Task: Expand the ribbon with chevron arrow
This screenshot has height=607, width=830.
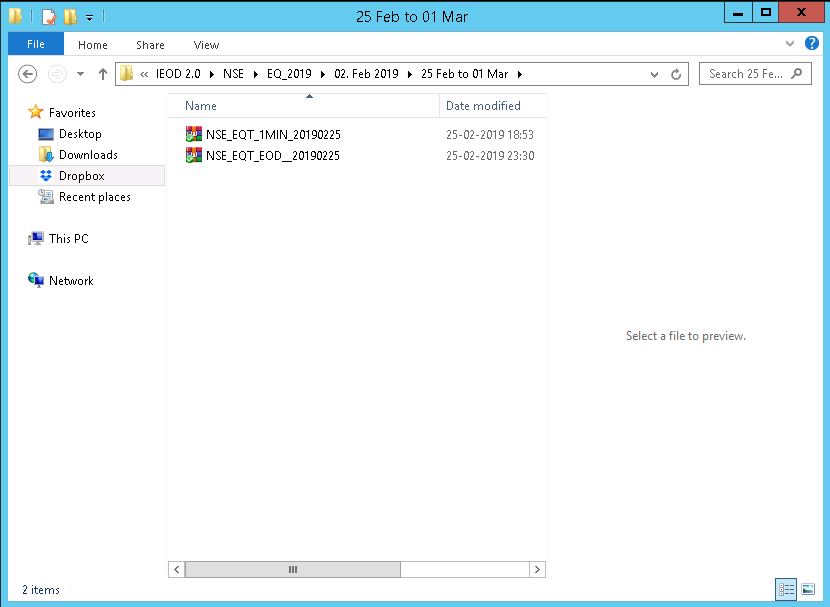Action: tap(790, 43)
